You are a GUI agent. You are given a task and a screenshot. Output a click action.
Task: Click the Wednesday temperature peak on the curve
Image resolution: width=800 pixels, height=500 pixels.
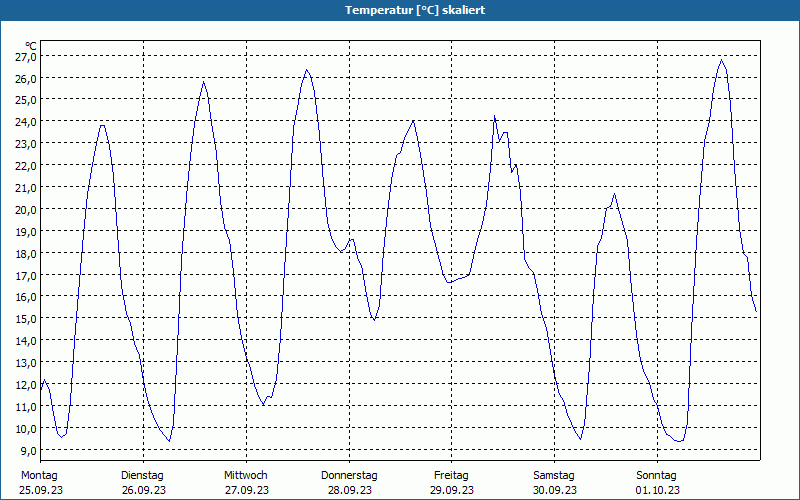(x=307, y=70)
